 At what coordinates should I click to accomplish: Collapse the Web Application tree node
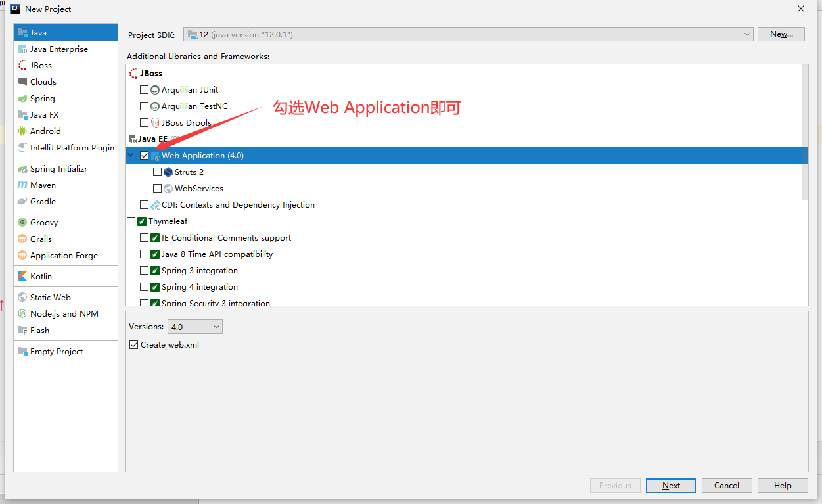tap(132, 156)
